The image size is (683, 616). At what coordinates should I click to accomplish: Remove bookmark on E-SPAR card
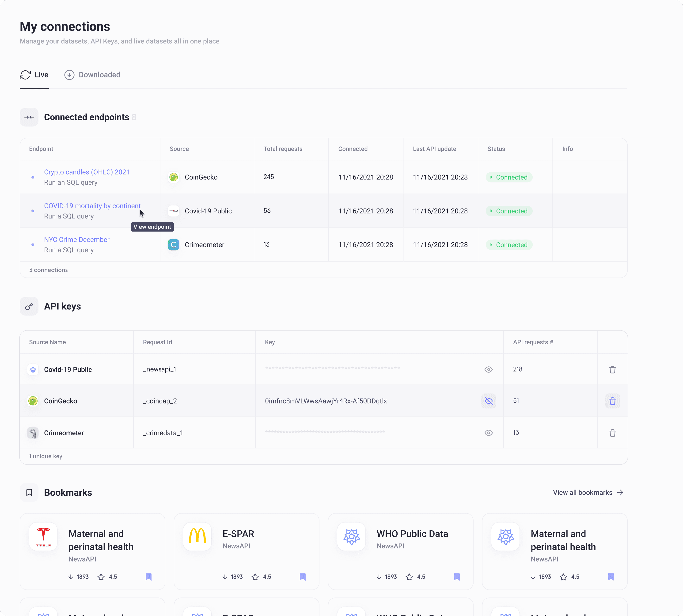tap(303, 577)
